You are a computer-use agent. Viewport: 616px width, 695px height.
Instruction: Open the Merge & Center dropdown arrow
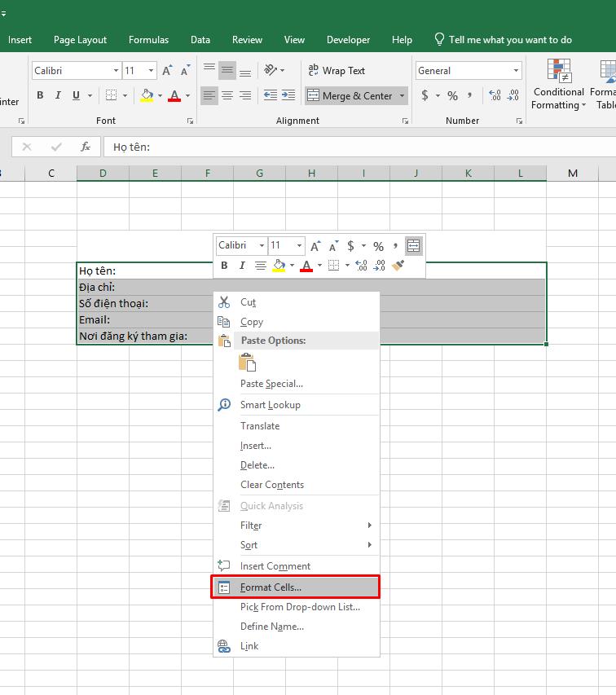pyautogui.click(x=402, y=96)
